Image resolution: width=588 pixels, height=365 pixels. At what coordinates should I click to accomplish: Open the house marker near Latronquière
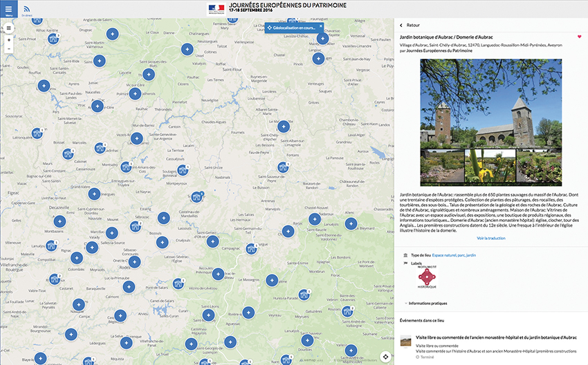tap(37, 133)
